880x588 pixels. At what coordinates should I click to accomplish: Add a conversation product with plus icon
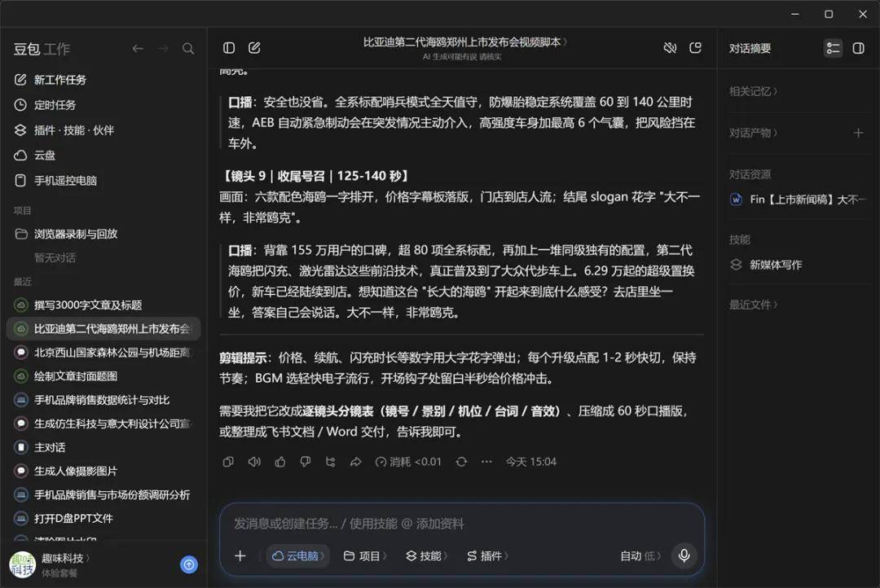tap(858, 133)
